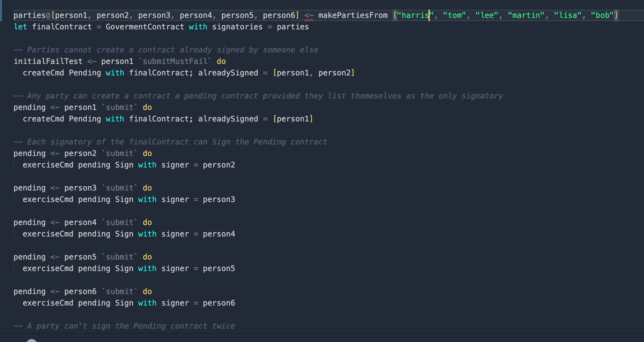The width and height of the screenshot is (644, 342).
Task: Click the red-underlined arrow before makePartiesFrom
Action: [309, 15]
